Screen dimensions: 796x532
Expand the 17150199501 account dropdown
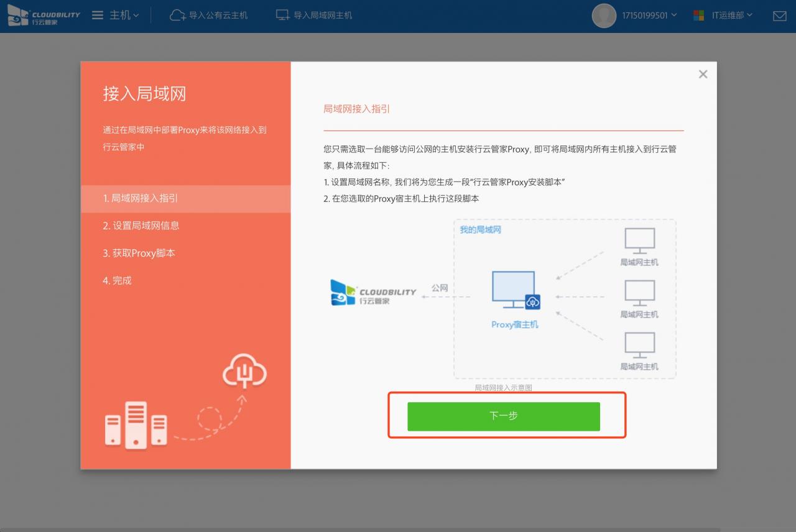point(649,15)
